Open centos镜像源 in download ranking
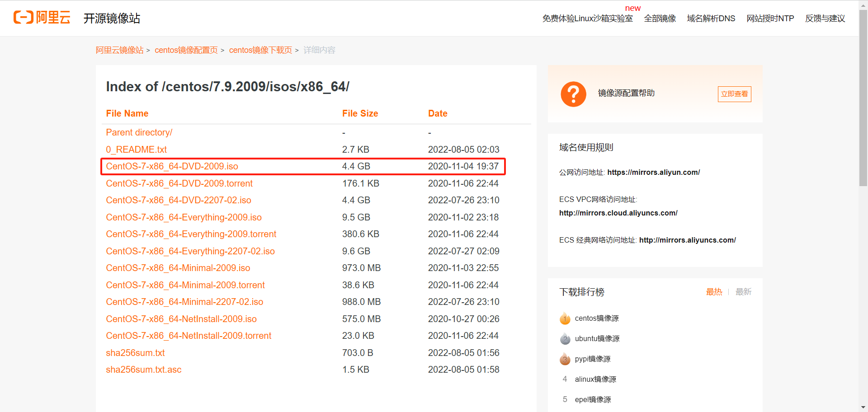This screenshot has height=412, width=868. (x=597, y=318)
